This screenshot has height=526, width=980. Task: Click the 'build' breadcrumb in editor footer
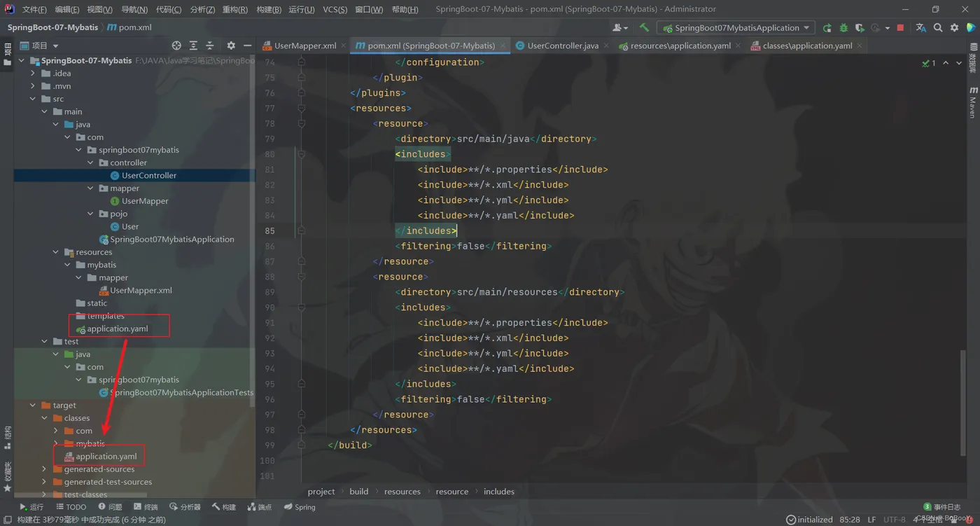359,492
